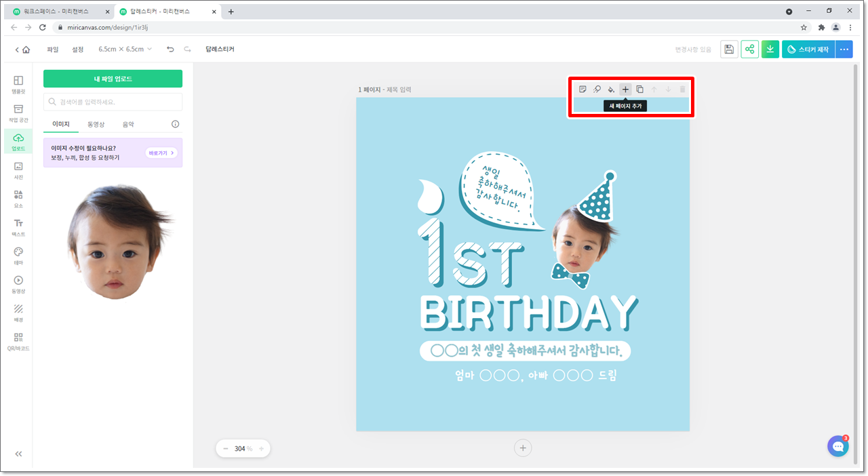Click the page background paint bucket icon
Image resolution: width=868 pixels, height=476 pixels.
coord(611,90)
